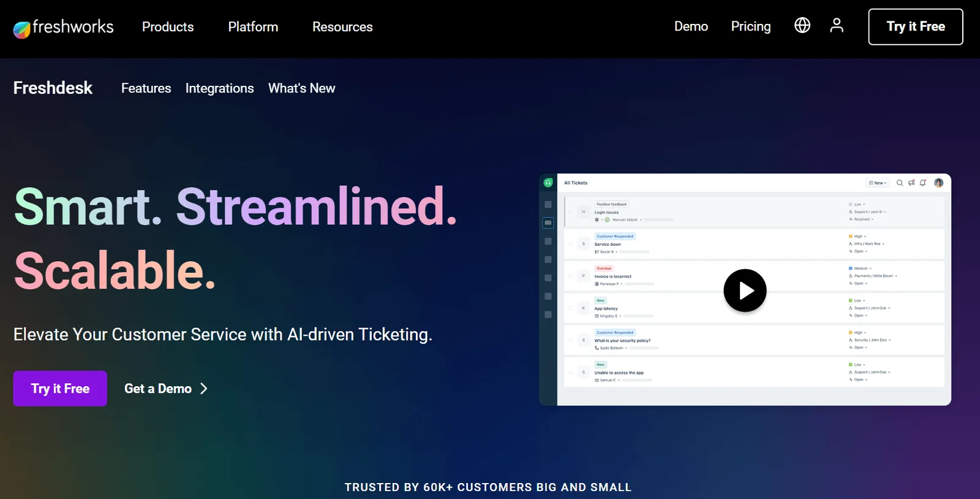Click the white-outlined Try it Free button
The image size is (980, 499).
tap(916, 26)
